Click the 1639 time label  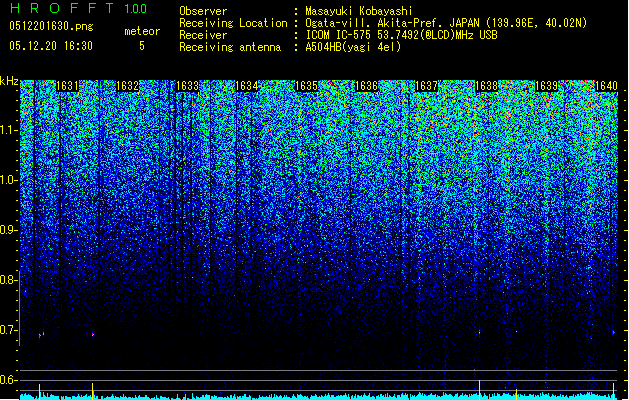(x=546, y=86)
